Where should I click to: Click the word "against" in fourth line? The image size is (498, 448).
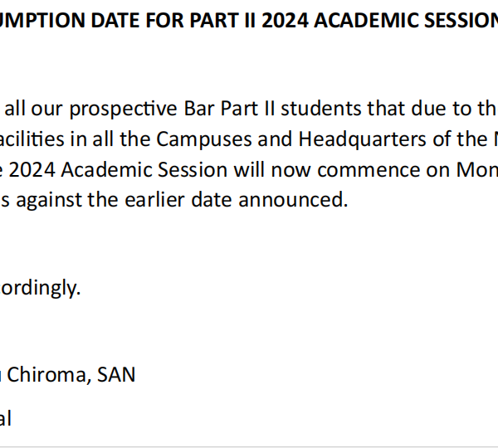(x=49, y=200)
